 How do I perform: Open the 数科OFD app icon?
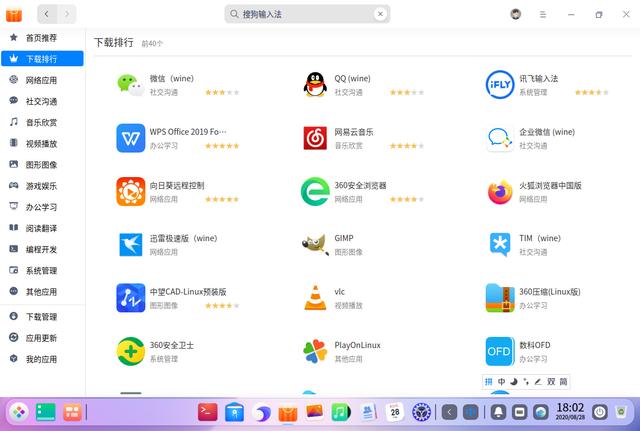click(x=500, y=351)
